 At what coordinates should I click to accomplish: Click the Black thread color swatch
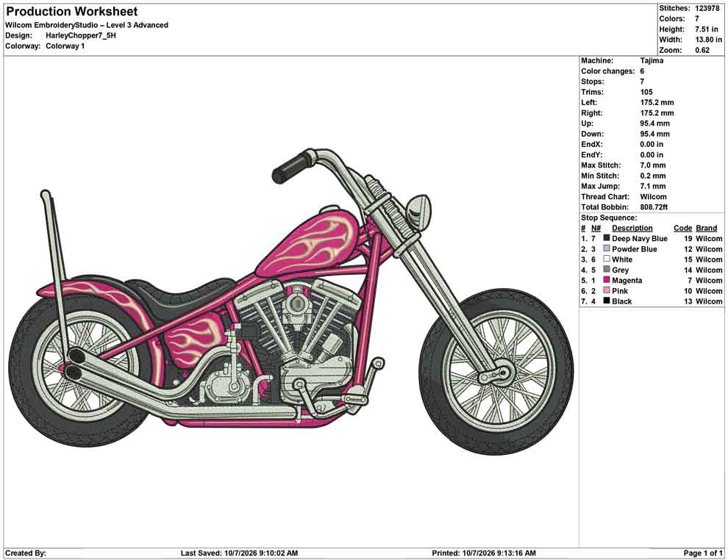pos(607,301)
